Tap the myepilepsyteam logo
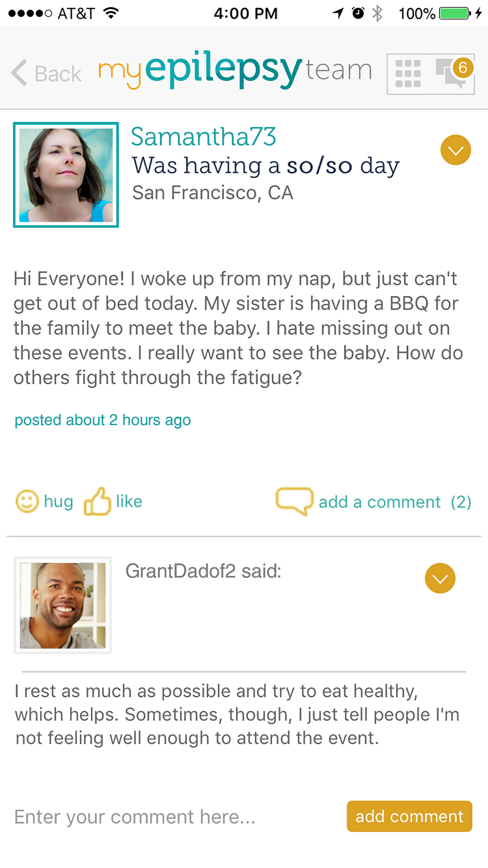This screenshot has height=868, width=488. 235,70
